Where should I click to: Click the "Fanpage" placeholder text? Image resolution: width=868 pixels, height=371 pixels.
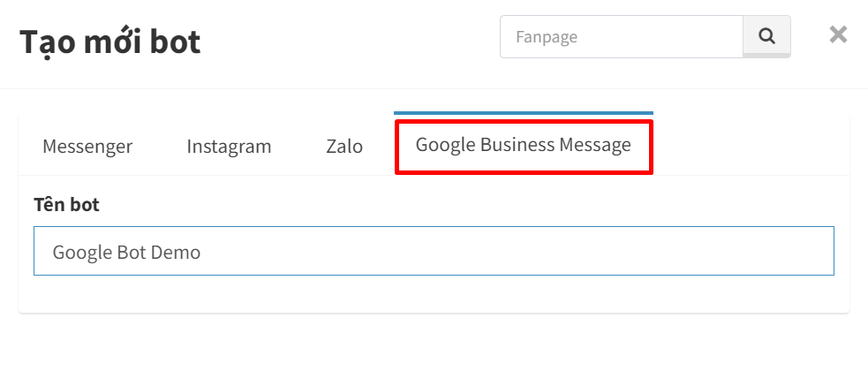click(547, 37)
